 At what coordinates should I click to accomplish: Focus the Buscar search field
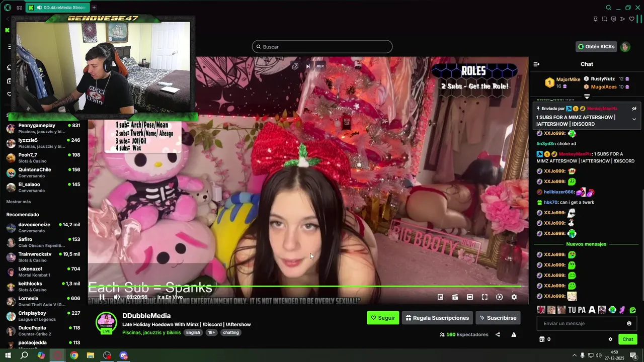tap(322, 47)
